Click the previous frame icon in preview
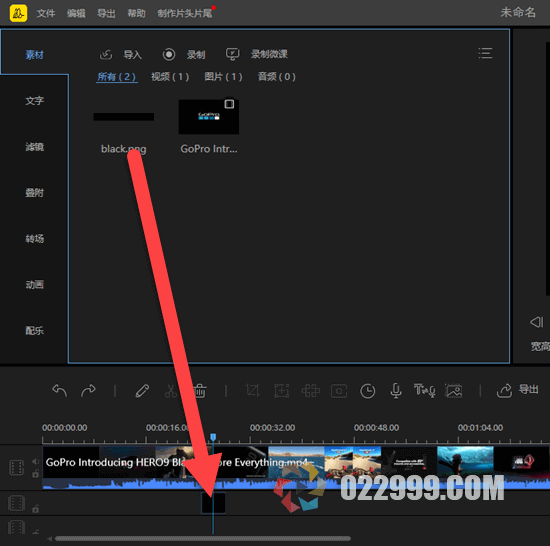 coord(537,322)
